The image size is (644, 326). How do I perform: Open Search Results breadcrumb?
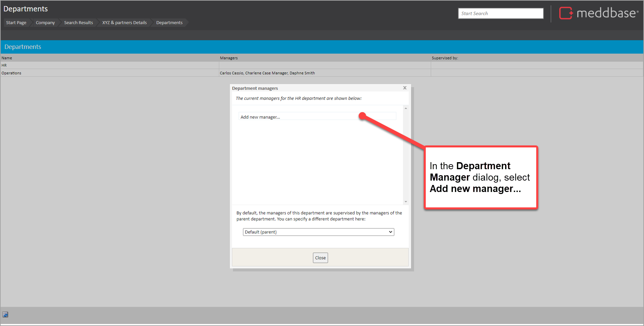tap(78, 23)
